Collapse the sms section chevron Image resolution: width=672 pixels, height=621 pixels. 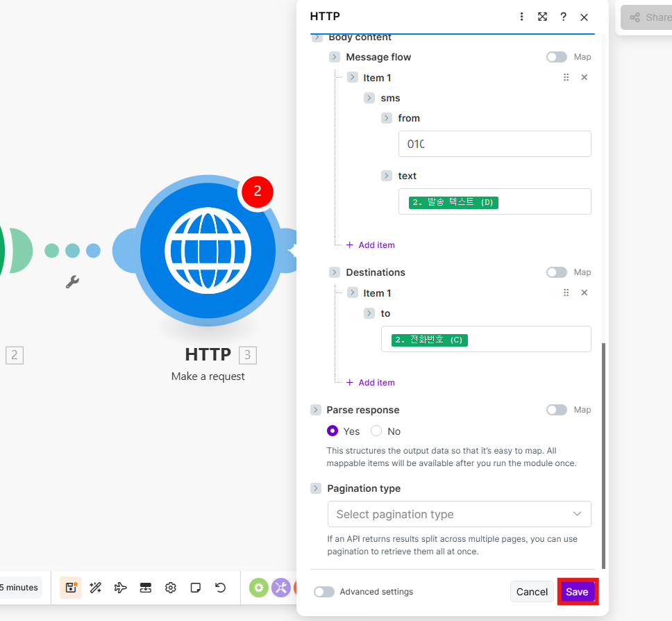tap(369, 98)
